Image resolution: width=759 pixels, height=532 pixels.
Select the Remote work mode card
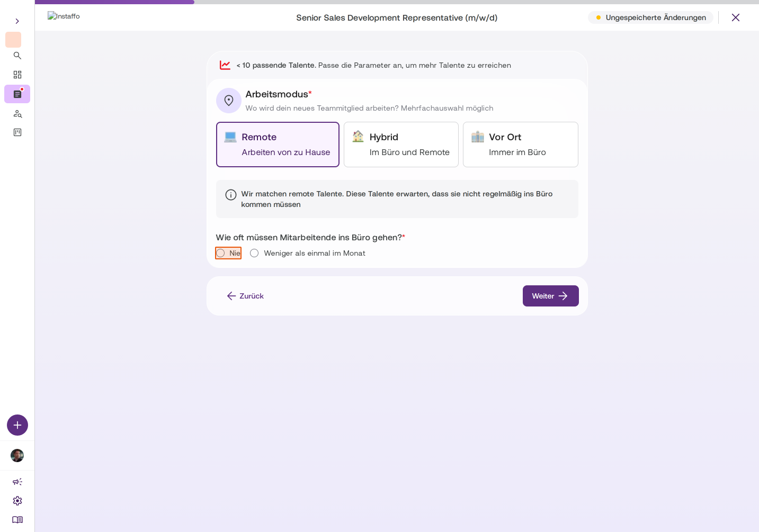coord(278,145)
